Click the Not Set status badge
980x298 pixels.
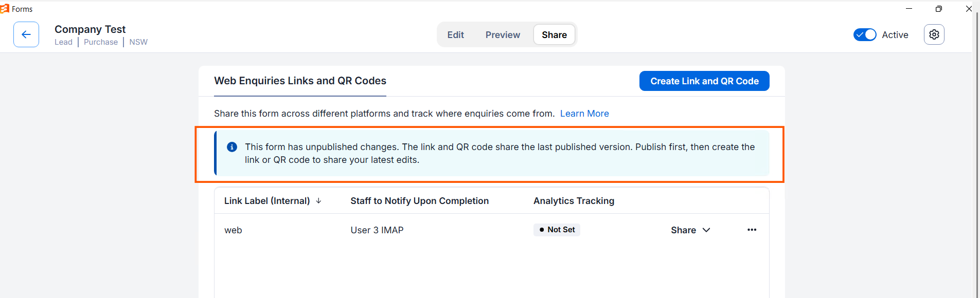pyautogui.click(x=557, y=230)
